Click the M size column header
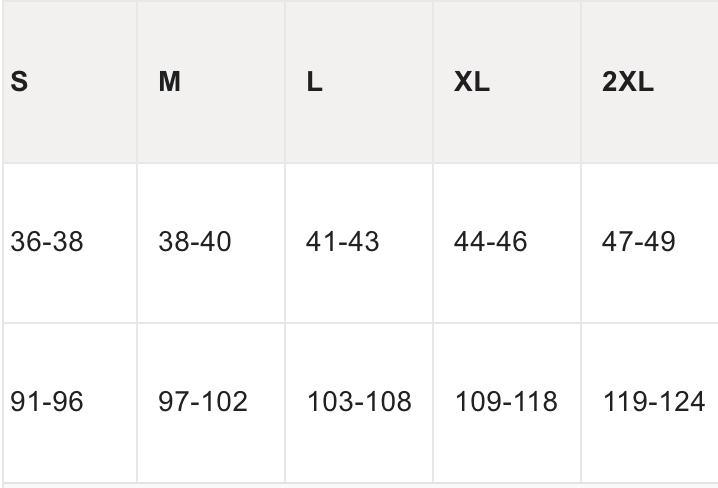This screenshot has width=718, height=488. point(211,82)
